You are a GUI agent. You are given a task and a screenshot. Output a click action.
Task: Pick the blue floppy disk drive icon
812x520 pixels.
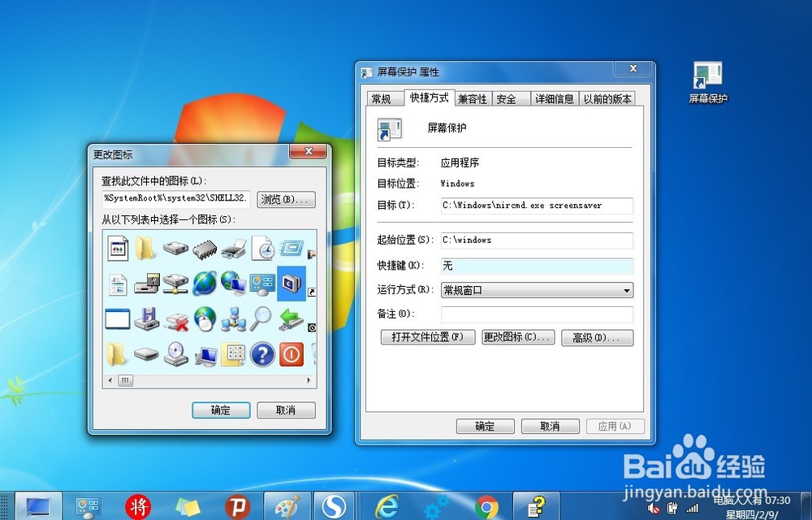coord(146,318)
